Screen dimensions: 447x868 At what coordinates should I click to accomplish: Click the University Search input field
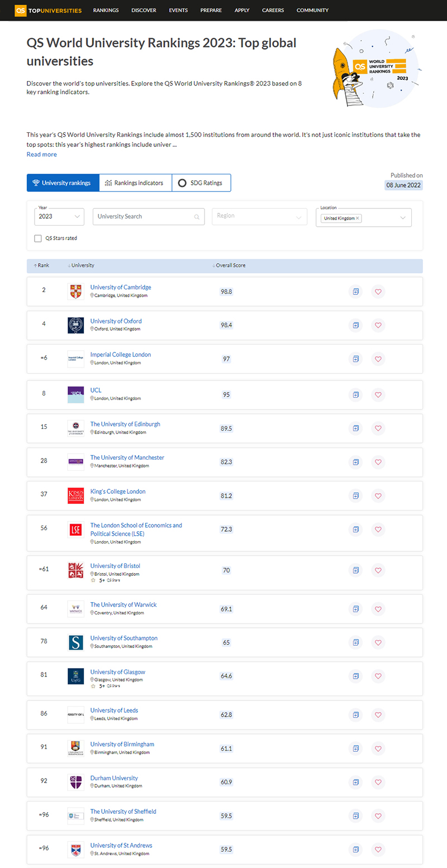(x=148, y=217)
